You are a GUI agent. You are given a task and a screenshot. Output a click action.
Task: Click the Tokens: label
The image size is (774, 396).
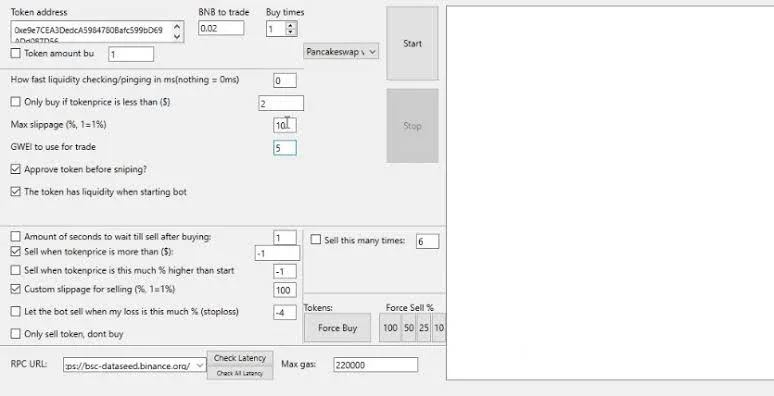point(318,308)
